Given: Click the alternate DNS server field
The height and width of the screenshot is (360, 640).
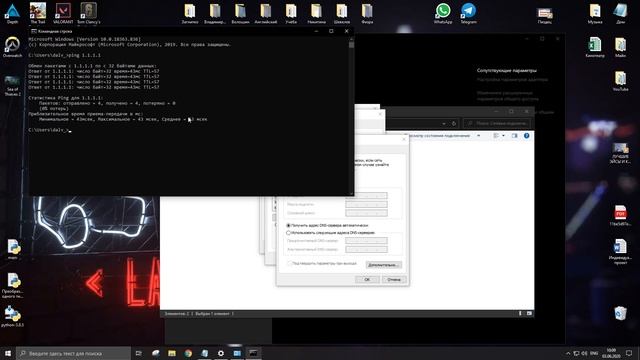Looking at the screenshot, I should point(366,249).
